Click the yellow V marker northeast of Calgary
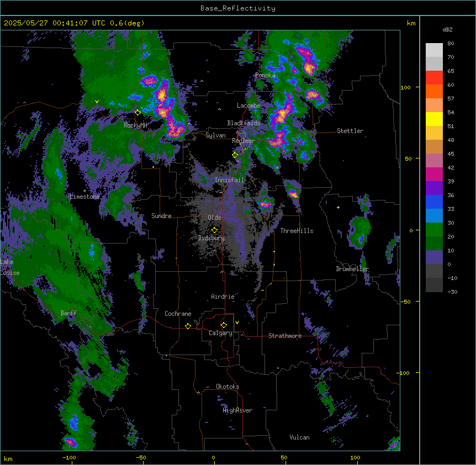Viewport: 476px width, 465px height. [x=237, y=323]
